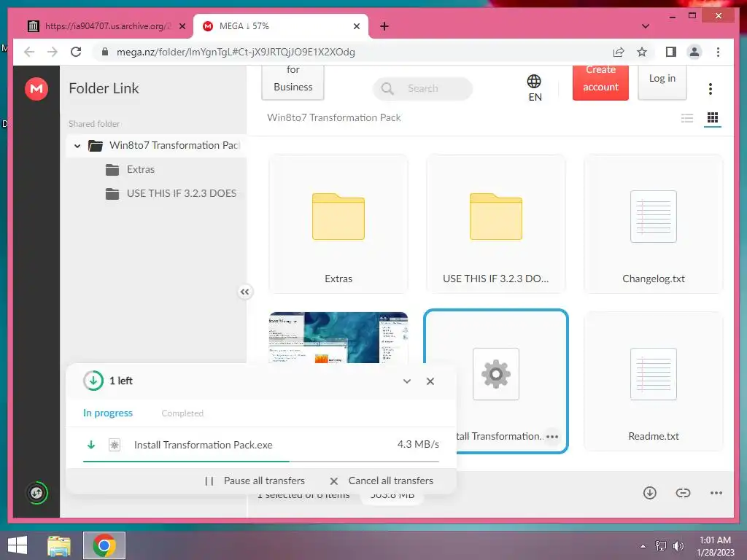Reload the MEGA page
Viewport: 747px width, 560px height.
click(76, 52)
